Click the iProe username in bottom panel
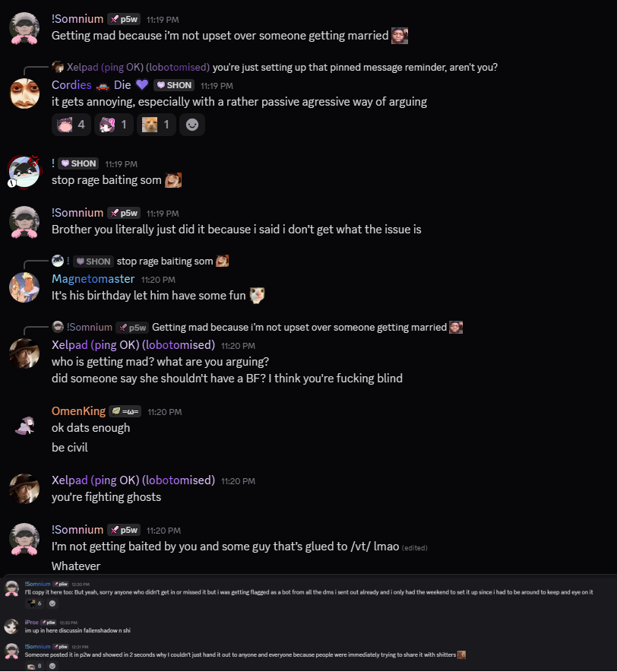 tap(31, 623)
